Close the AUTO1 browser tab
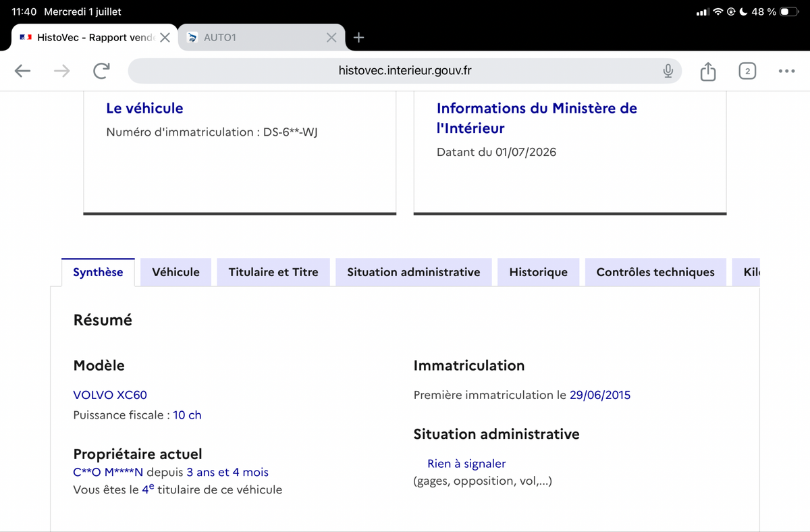Image resolution: width=810 pixels, height=532 pixels. pyautogui.click(x=331, y=38)
